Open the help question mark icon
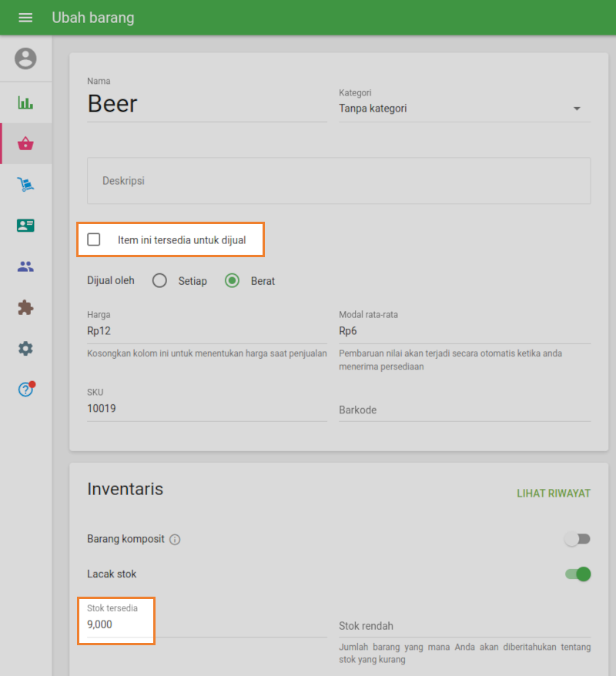Image resolution: width=616 pixels, height=676 pixels. pyautogui.click(x=25, y=390)
